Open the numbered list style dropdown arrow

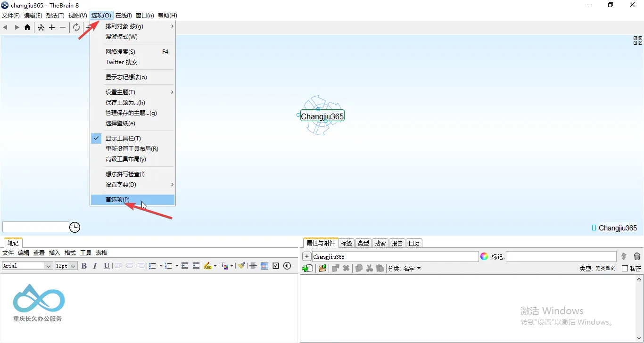(x=177, y=266)
